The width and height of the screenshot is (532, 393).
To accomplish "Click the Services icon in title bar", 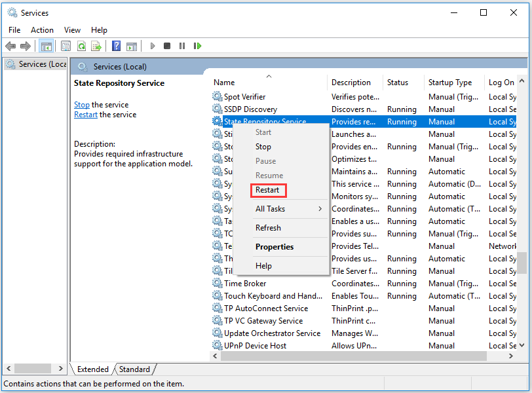I will [12, 13].
